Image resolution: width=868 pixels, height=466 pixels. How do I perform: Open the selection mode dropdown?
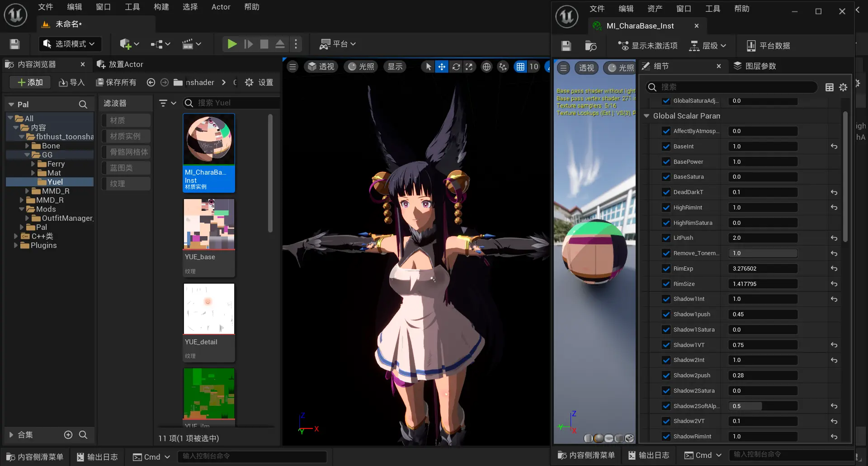(x=70, y=44)
